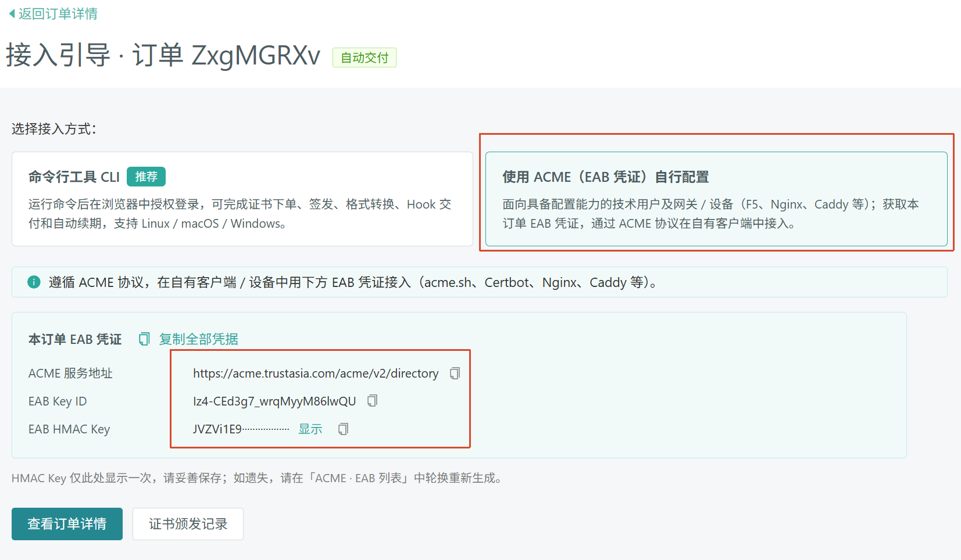The width and height of the screenshot is (961, 560).
Task: Click the 选择接入方式 label
Action: [53, 129]
